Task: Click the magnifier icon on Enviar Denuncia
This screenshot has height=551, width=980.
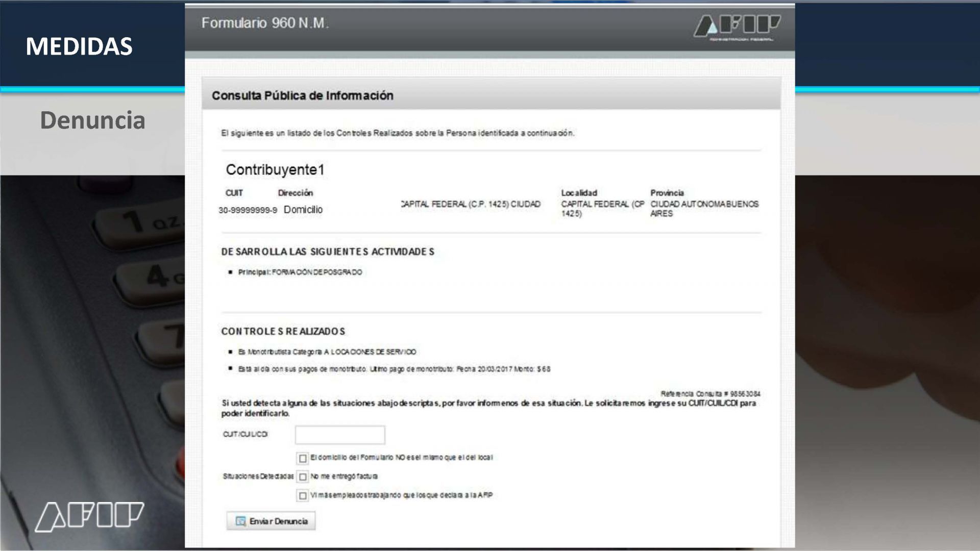Action: [240, 521]
